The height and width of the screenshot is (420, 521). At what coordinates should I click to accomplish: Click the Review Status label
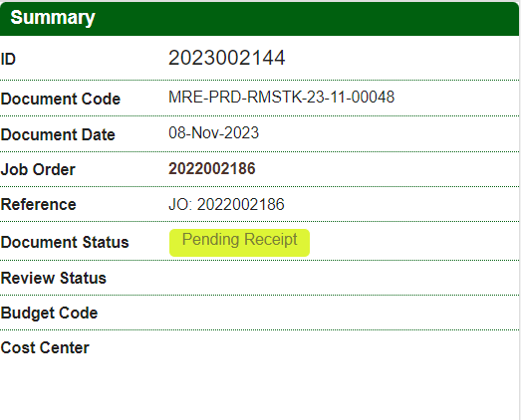coord(54,278)
